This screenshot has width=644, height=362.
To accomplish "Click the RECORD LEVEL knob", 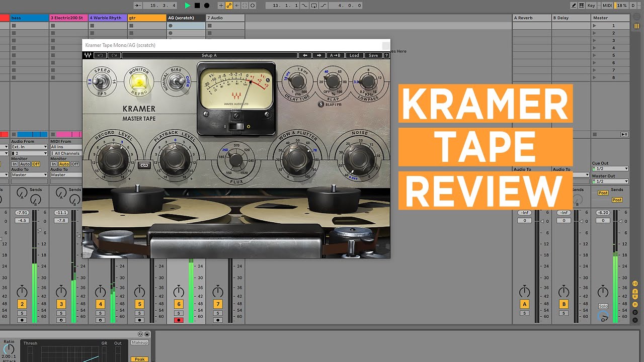I will 113,158.
